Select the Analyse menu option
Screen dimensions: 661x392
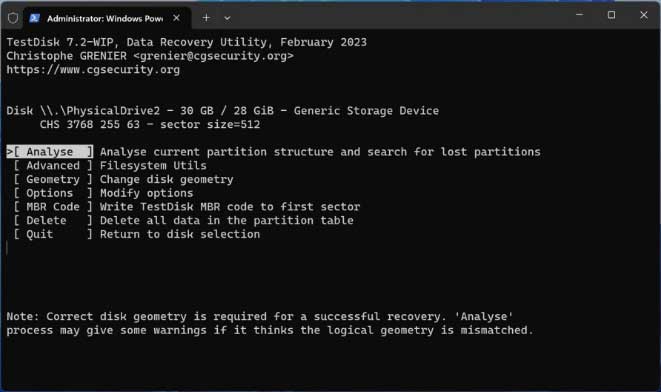50,152
